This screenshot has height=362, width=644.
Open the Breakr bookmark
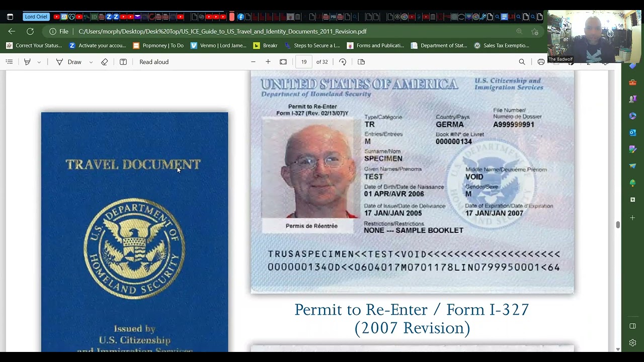(x=266, y=45)
